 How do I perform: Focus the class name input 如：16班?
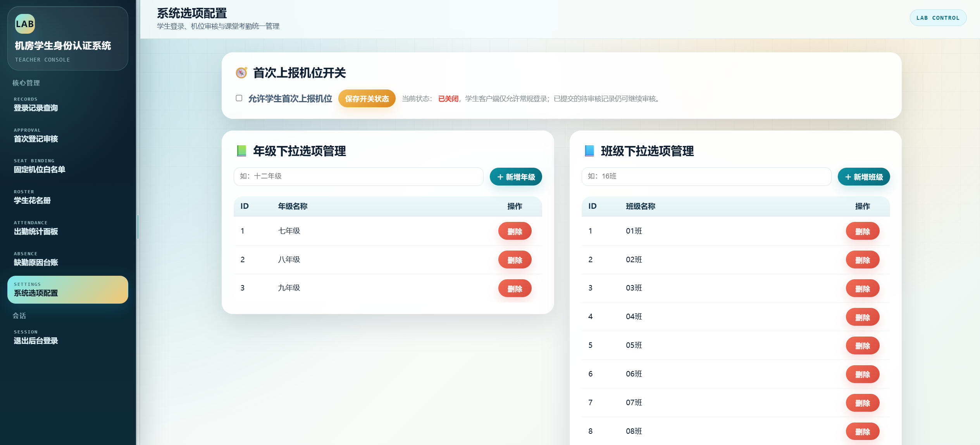[x=706, y=176]
